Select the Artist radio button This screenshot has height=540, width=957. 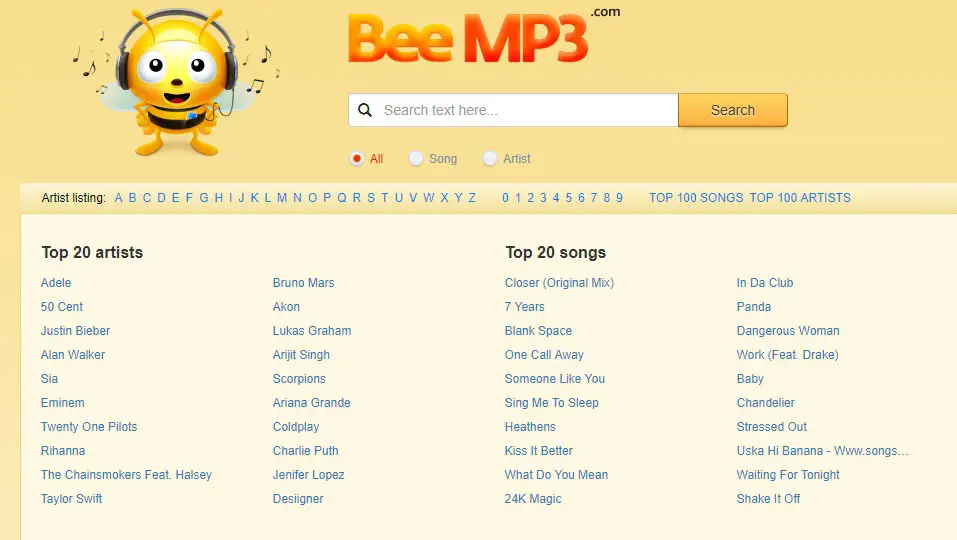click(x=489, y=159)
